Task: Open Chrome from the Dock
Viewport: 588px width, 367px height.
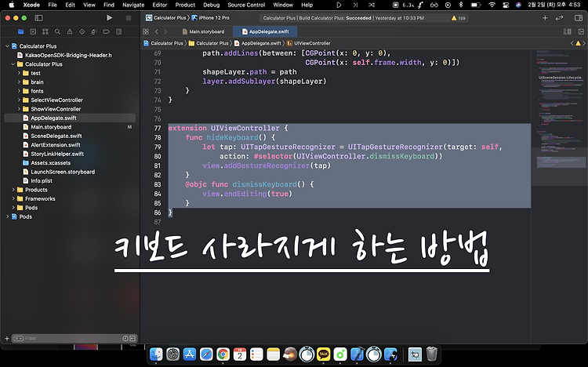Action: [x=223, y=354]
